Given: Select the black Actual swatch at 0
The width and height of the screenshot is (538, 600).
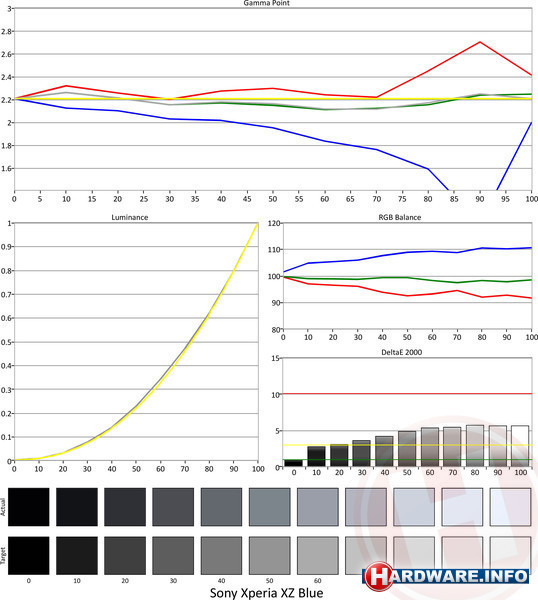Looking at the screenshot, I should click(29, 507).
